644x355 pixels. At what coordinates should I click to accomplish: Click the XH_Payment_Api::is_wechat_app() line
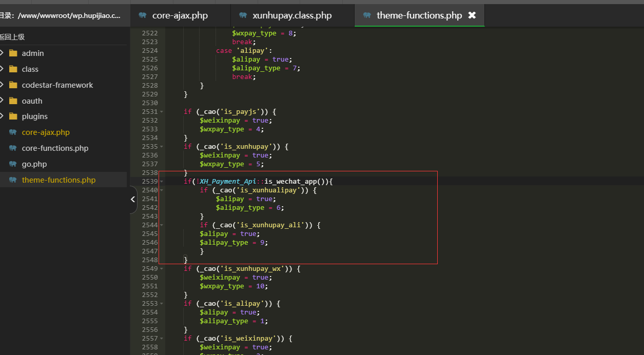tap(259, 181)
